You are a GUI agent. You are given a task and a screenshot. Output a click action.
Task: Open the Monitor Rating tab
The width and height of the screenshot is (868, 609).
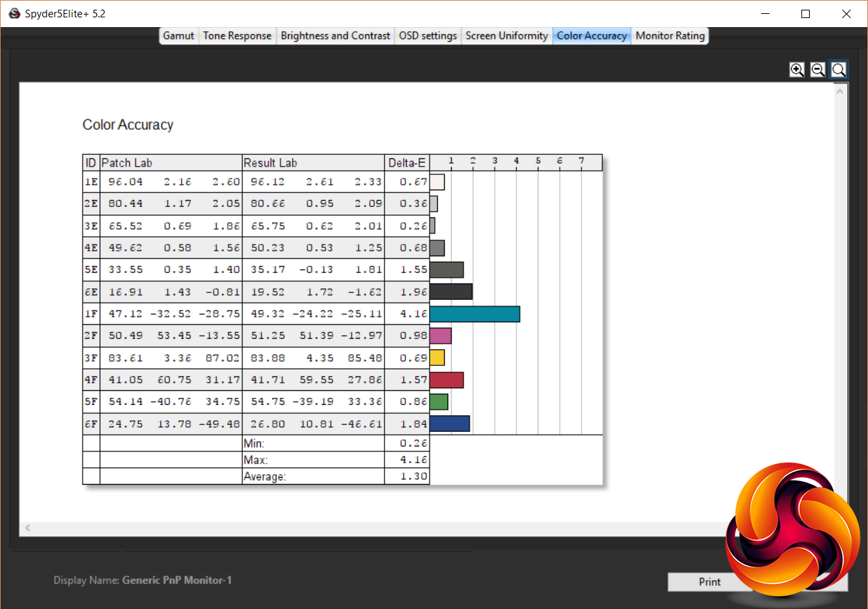click(670, 35)
